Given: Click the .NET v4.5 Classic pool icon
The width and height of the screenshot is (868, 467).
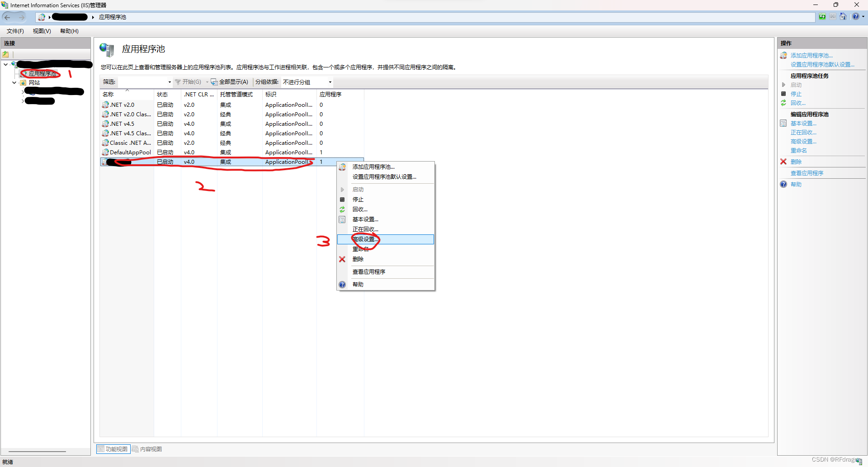Looking at the screenshot, I should coord(105,133).
